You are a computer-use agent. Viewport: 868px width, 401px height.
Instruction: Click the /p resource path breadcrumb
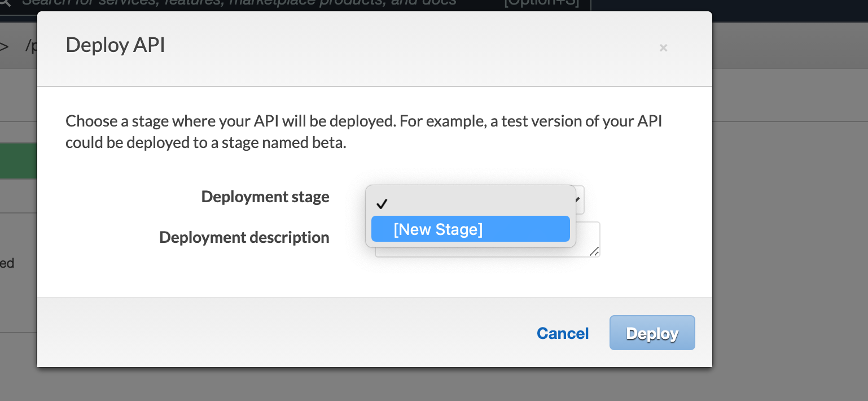(x=30, y=46)
